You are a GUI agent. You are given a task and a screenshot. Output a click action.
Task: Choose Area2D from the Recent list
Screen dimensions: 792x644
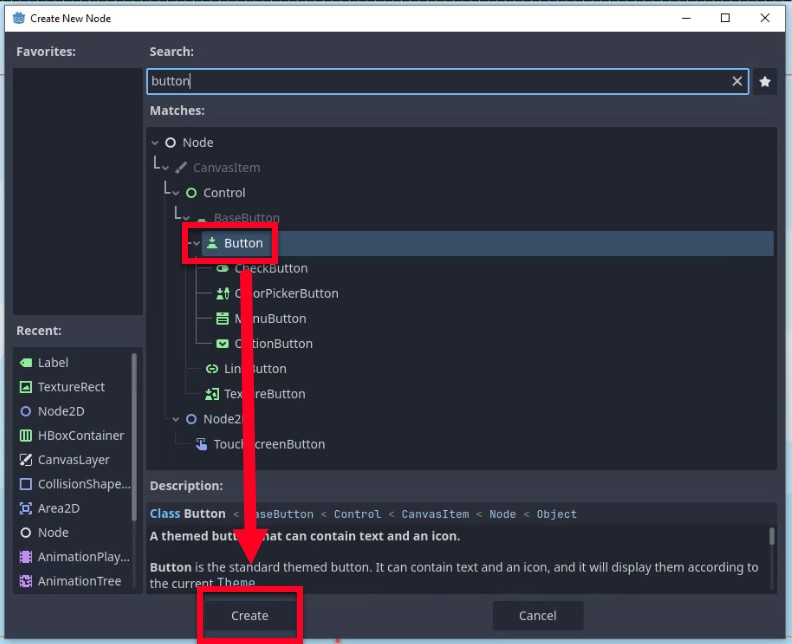click(59, 508)
